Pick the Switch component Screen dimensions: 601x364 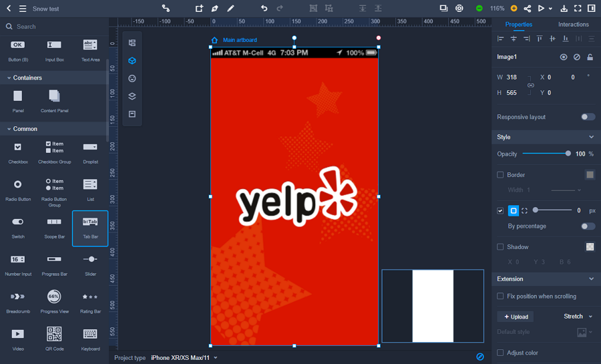click(x=18, y=228)
